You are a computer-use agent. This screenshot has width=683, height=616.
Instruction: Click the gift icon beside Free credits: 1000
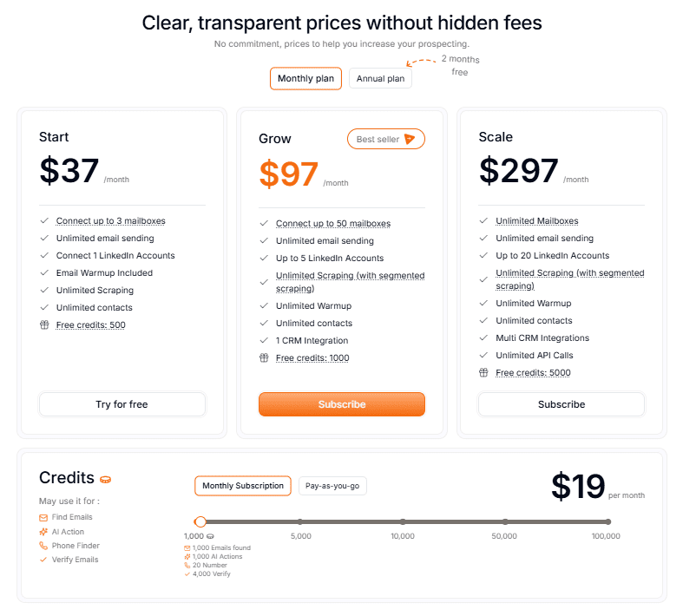[x=263, y=358]
